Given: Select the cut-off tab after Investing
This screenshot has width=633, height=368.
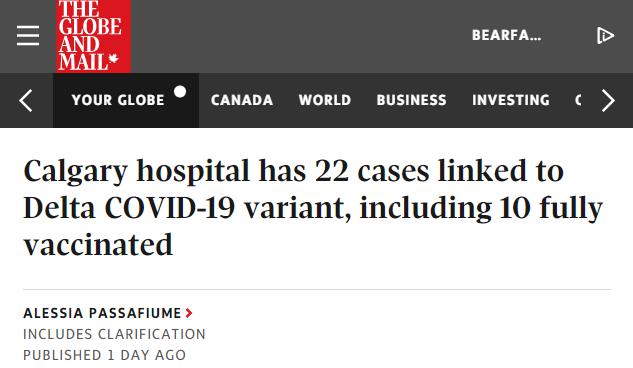Looking at the screenshot, I should click(x=578, y=100).
